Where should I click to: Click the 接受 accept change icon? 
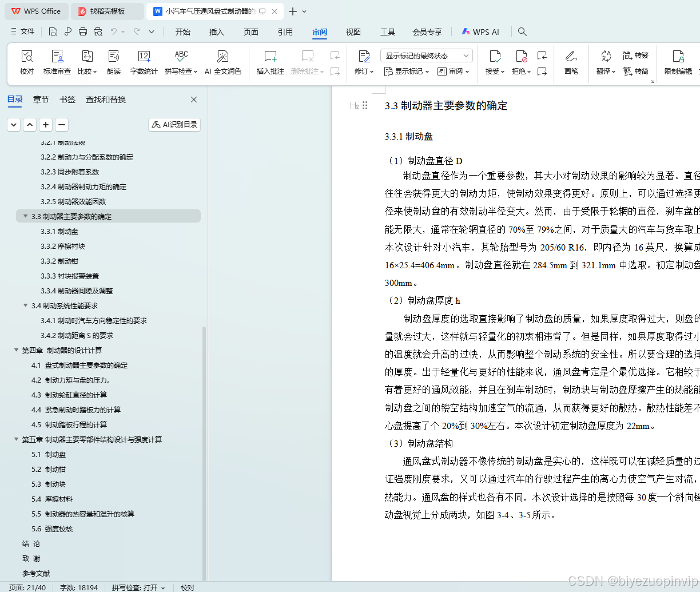click(x=495, y=56)
